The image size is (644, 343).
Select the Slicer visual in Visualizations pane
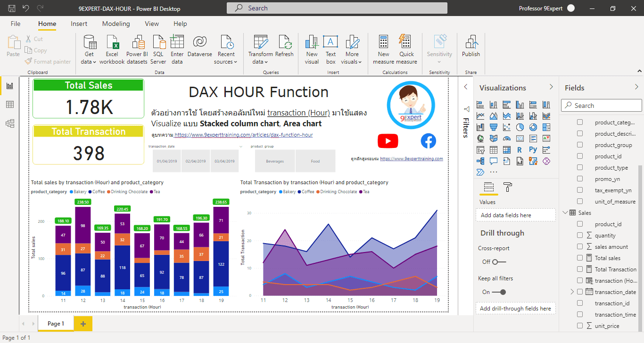click(481, 149)
